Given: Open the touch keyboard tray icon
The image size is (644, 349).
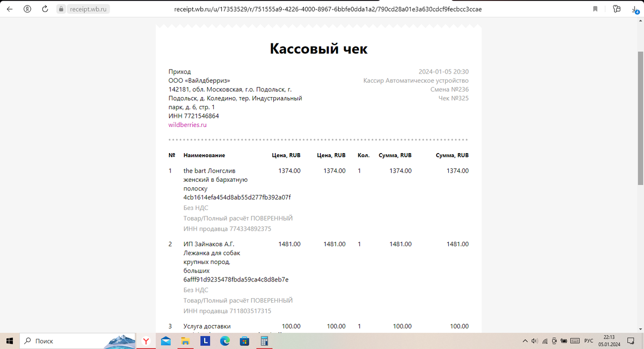Looking at the screenshot, I should (575, 341).
